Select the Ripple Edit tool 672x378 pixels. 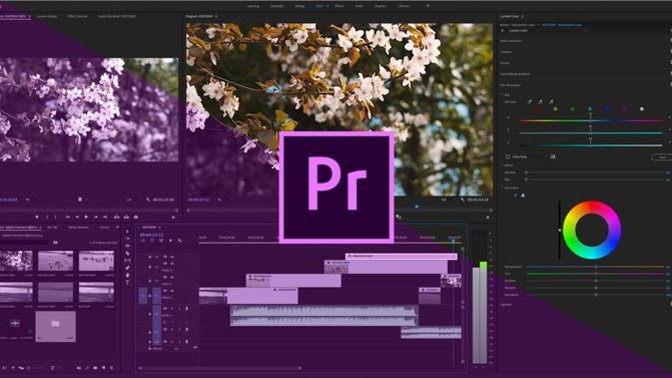127,246
